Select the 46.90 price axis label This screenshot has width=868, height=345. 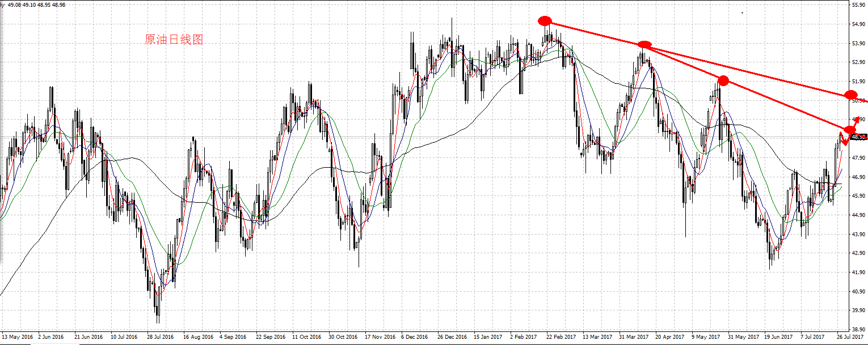(x=858, y=177)
